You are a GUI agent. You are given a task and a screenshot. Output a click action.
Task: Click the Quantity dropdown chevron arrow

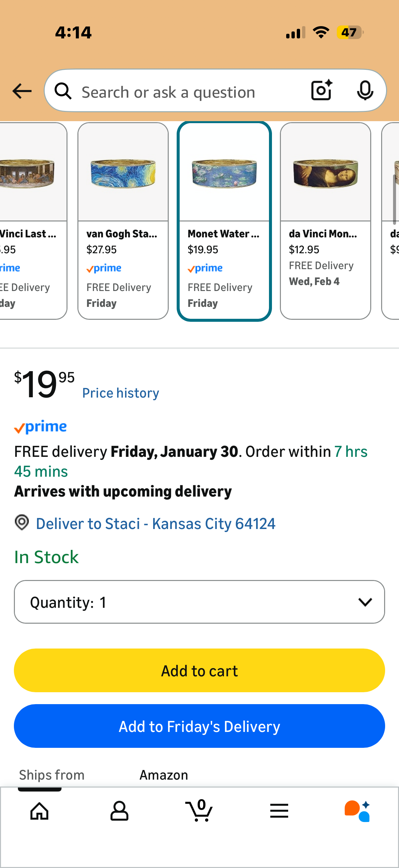click(365, 602)
